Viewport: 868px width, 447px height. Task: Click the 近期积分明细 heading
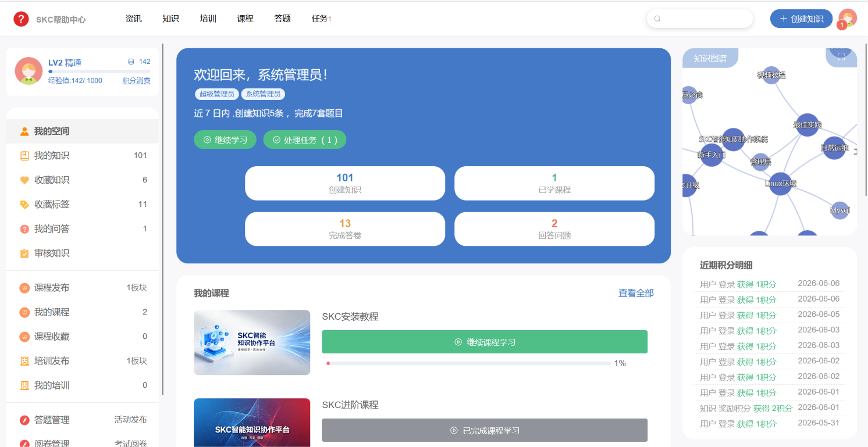pos(726,265)
